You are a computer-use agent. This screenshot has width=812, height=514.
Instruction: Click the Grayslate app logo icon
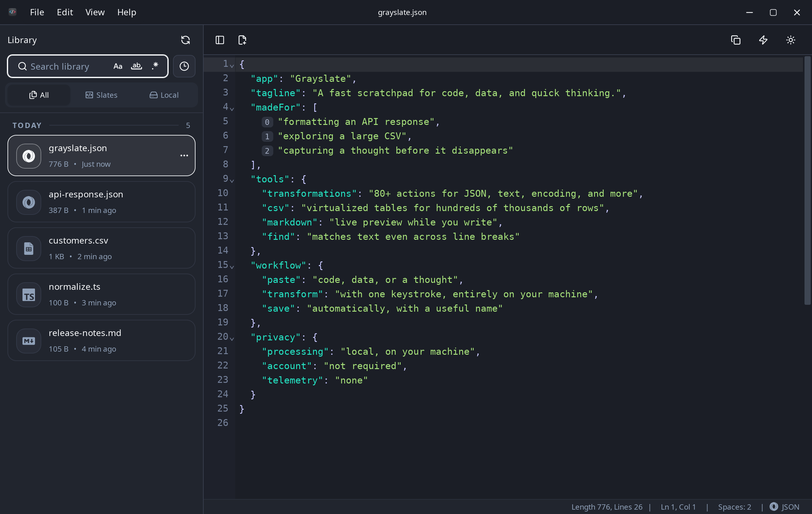(12, 12)
